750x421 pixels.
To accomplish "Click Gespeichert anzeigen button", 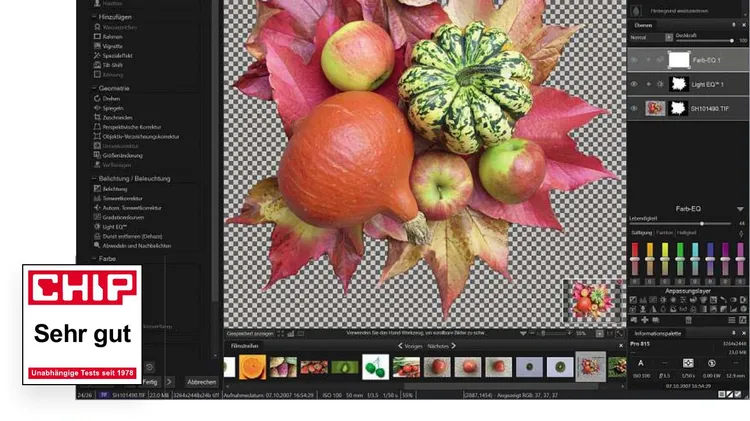I will coord(250,333).
